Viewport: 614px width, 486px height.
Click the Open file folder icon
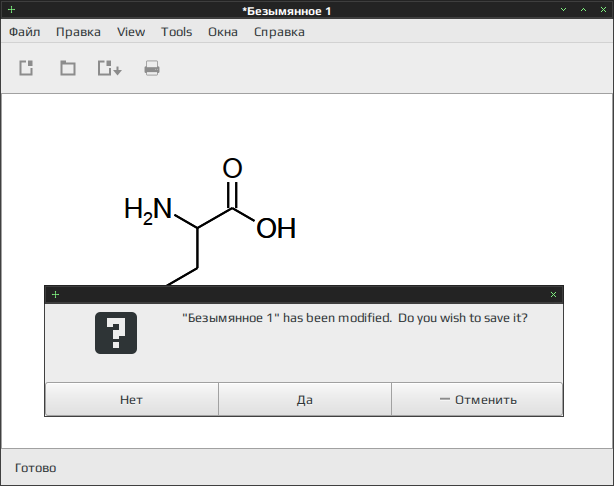(68, 68)
